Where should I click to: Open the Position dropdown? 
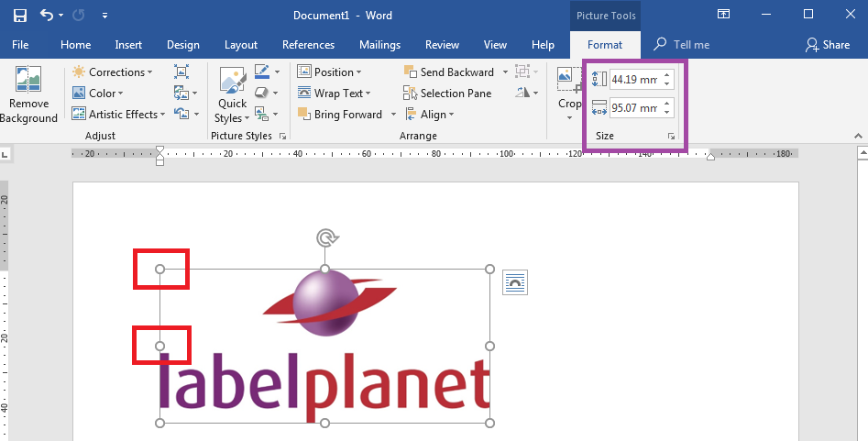coord(329,72)
